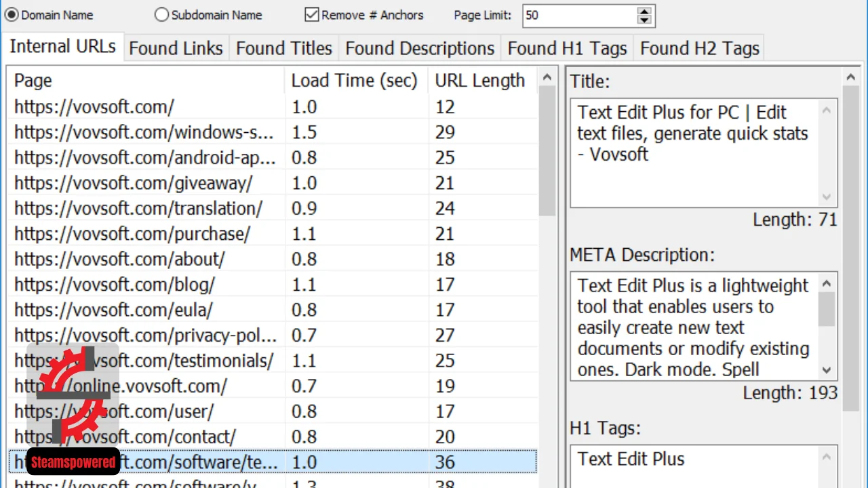Screen dimensions: 868x488
Task: Click URL Length value 19
Action: click(445, 386)
